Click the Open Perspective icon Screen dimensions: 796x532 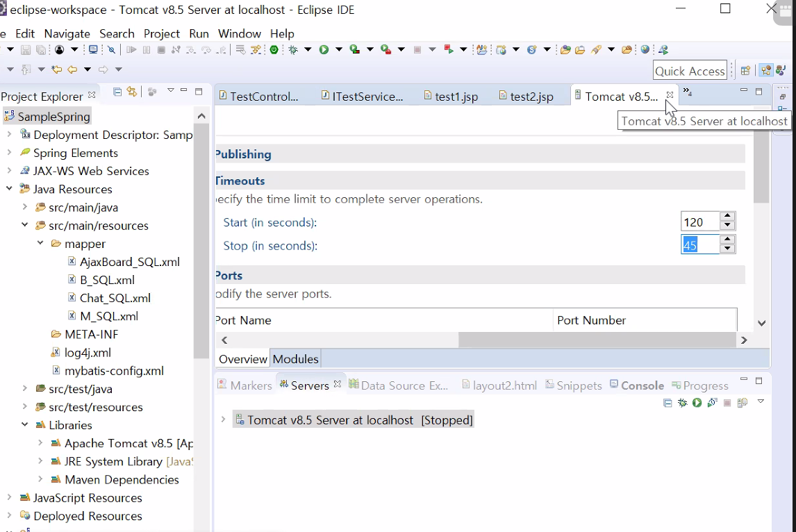click(745, 71)
